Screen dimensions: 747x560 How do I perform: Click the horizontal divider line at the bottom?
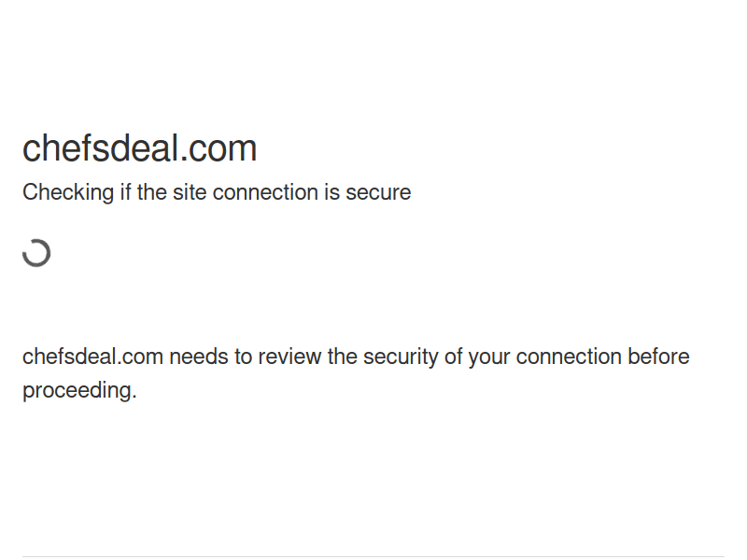(373, 557)
